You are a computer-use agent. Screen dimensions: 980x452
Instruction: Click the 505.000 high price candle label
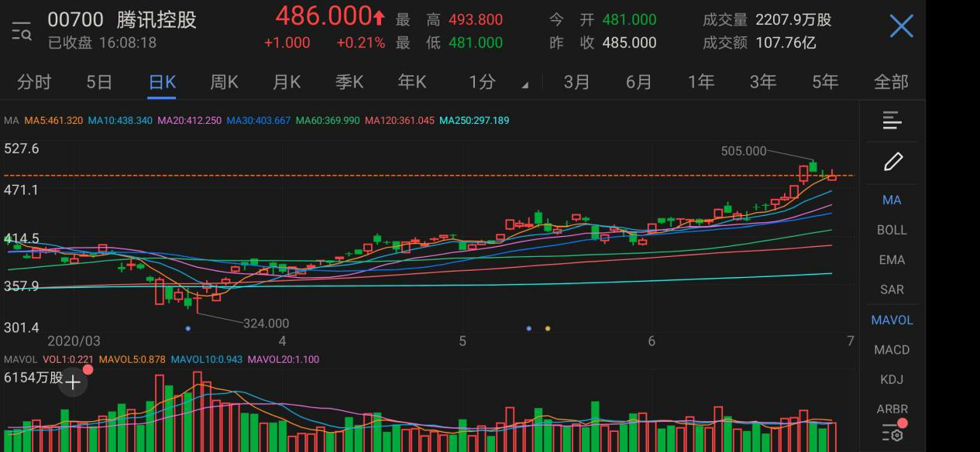(743, 151)
